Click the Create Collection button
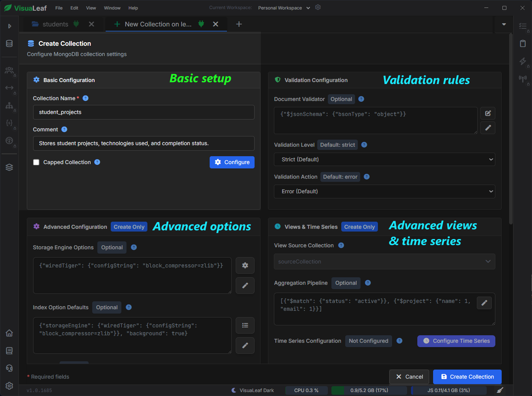Image resolution: width=532 pixels, height=396 pixels. pos(467,377)
